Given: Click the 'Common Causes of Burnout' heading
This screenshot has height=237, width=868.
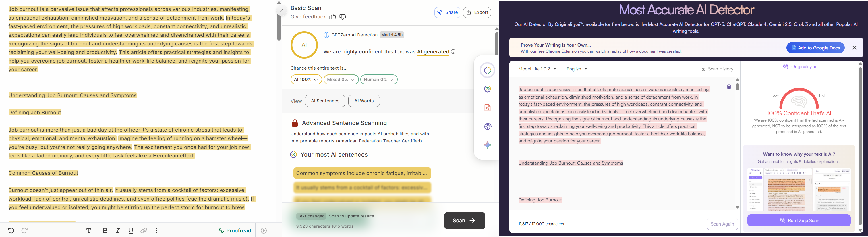Looking at the screenshot, I should [43, 173].
